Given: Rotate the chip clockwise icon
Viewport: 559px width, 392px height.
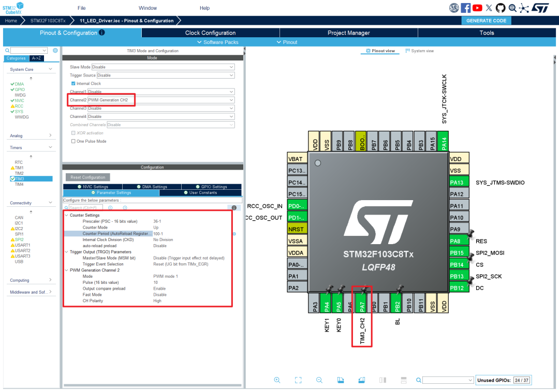Looking at the screenshot, I should [x=341, y=380].
